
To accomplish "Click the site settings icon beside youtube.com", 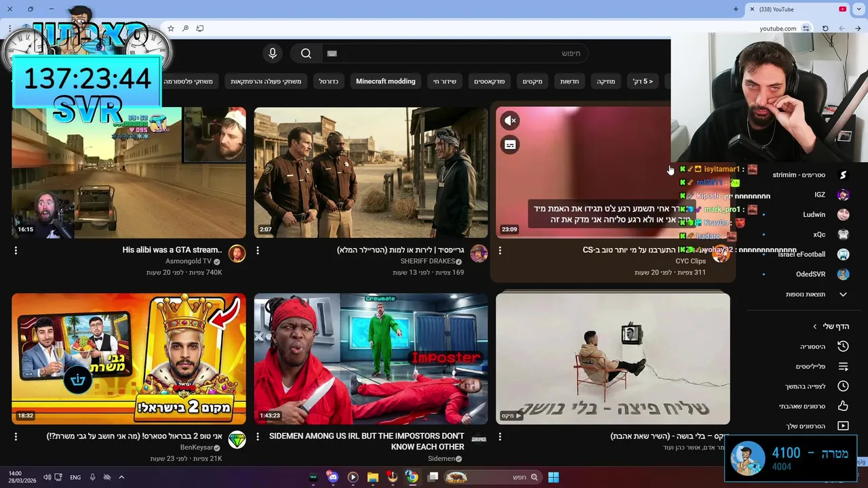I will tap(806, 28).
